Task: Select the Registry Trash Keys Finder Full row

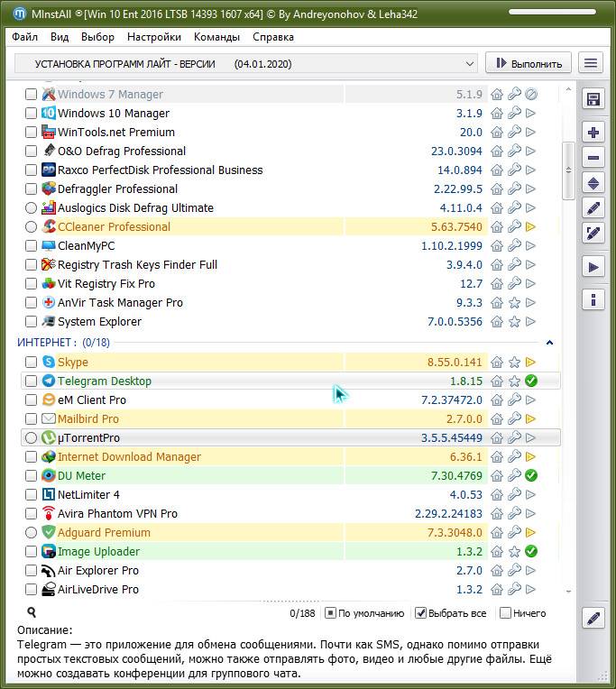Action: pos(291,264)
